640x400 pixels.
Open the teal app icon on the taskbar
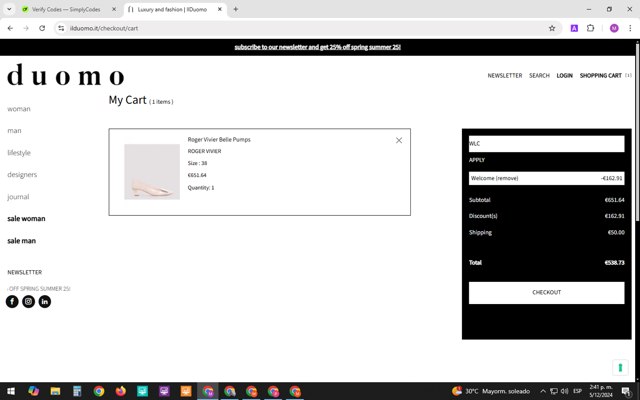pyautogui.click(x=142, y=391)
